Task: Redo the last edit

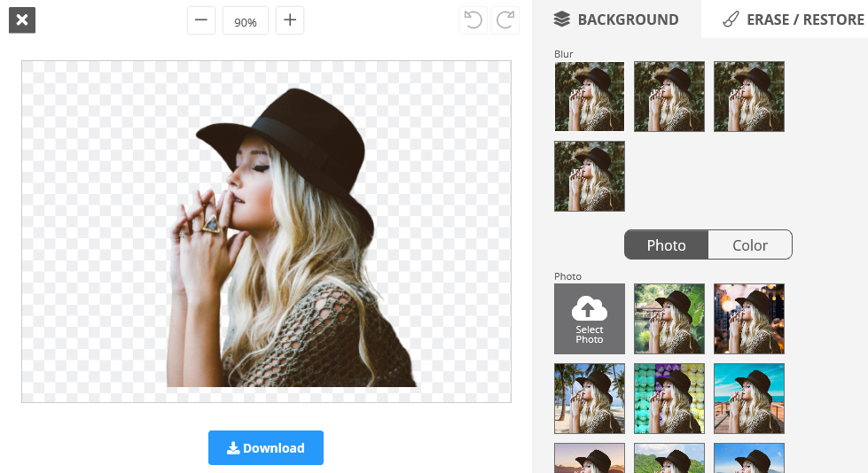Action: 505,20
